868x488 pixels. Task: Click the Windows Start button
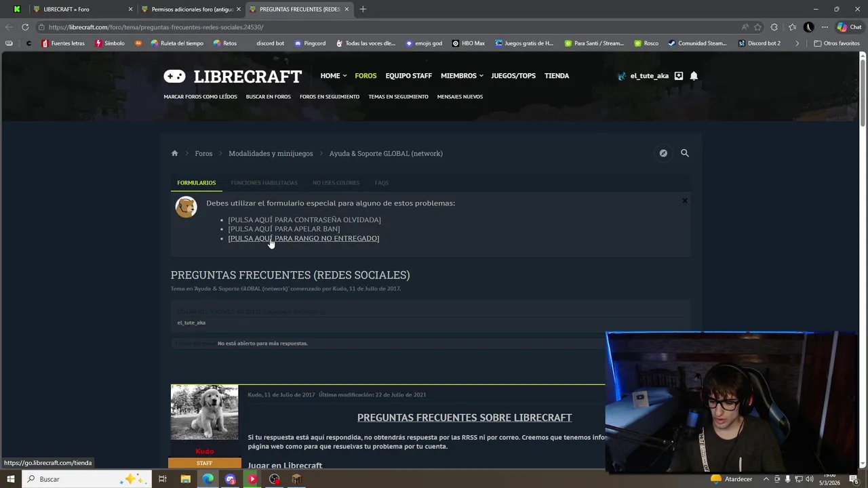[11, 479]
